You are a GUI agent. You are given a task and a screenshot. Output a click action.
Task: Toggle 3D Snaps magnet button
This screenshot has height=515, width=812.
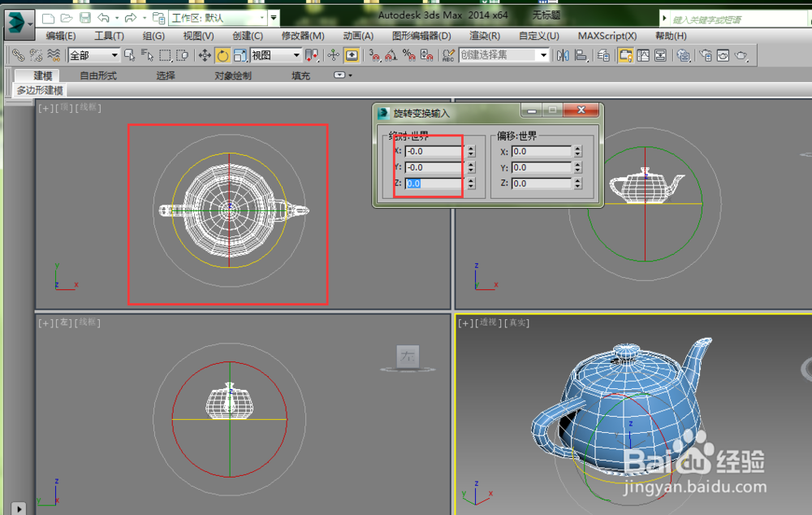pyautogui.click(x=374, y=55)
